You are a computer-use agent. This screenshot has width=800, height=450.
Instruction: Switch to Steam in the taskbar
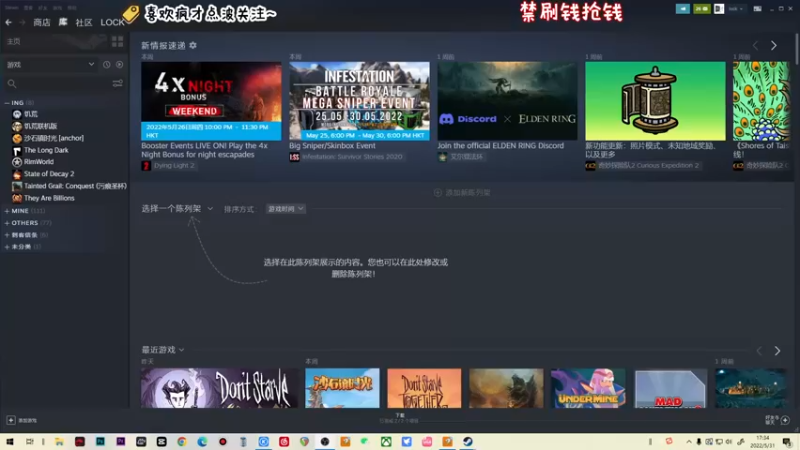click(467, 441)
